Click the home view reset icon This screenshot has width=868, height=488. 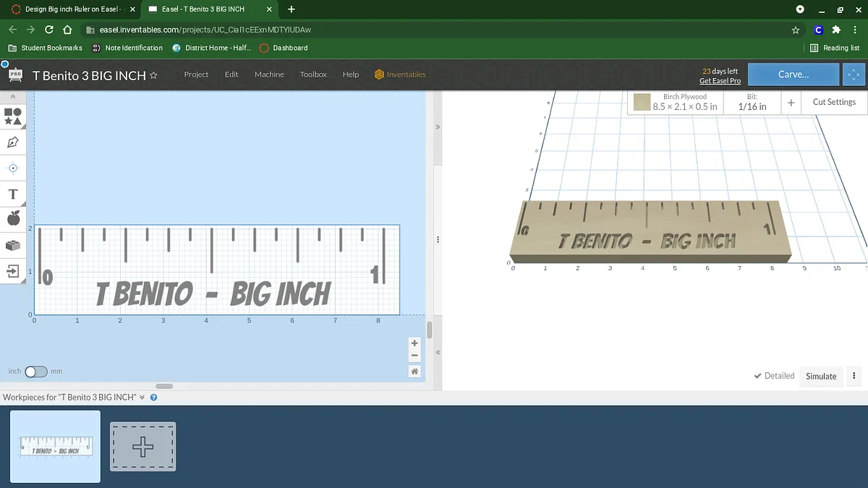pyautogui.click(x=414, y=371)
